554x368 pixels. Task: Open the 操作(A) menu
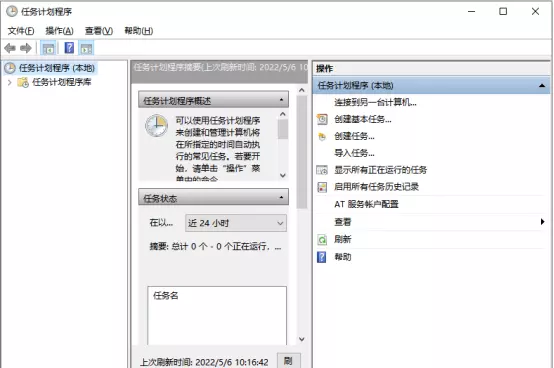point(59,31)
